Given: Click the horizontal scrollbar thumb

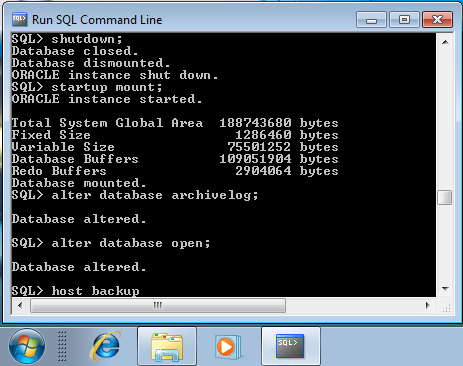Looking at the screenshot, I should click(x=158, y=305).
